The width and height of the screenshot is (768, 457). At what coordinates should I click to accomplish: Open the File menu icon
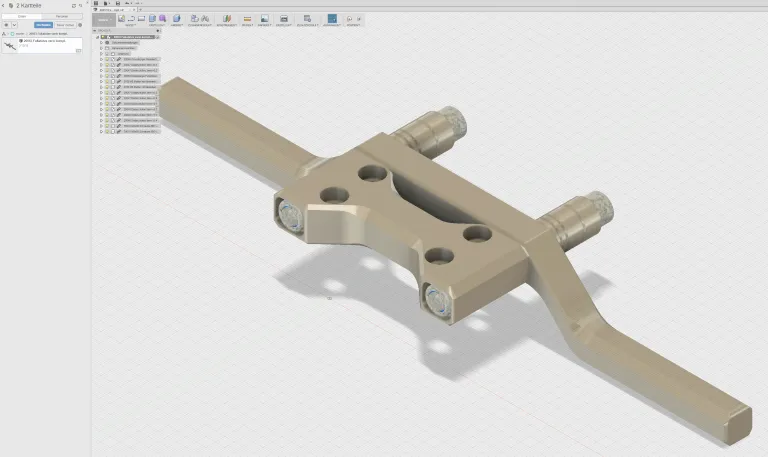click(106, 3)
